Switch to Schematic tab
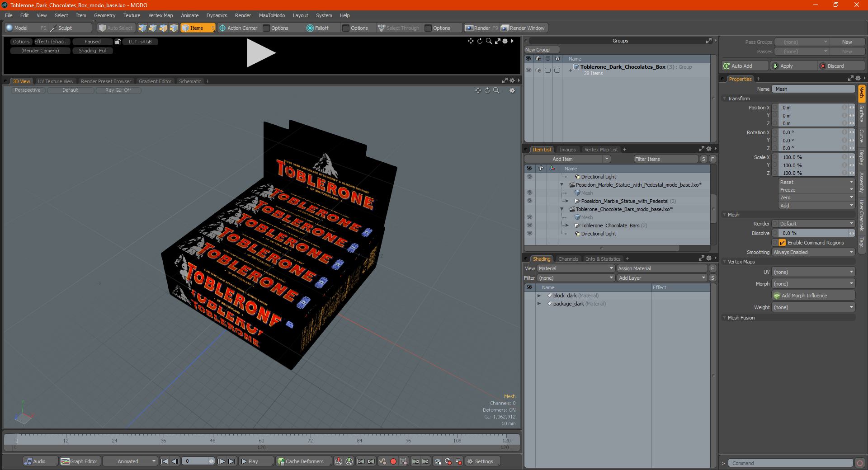This screenshot has width=868, height=470. [x=190, y=81]
